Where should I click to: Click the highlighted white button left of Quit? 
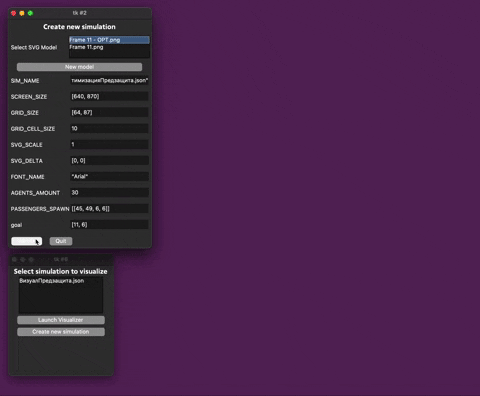click(x=27, y=241)
